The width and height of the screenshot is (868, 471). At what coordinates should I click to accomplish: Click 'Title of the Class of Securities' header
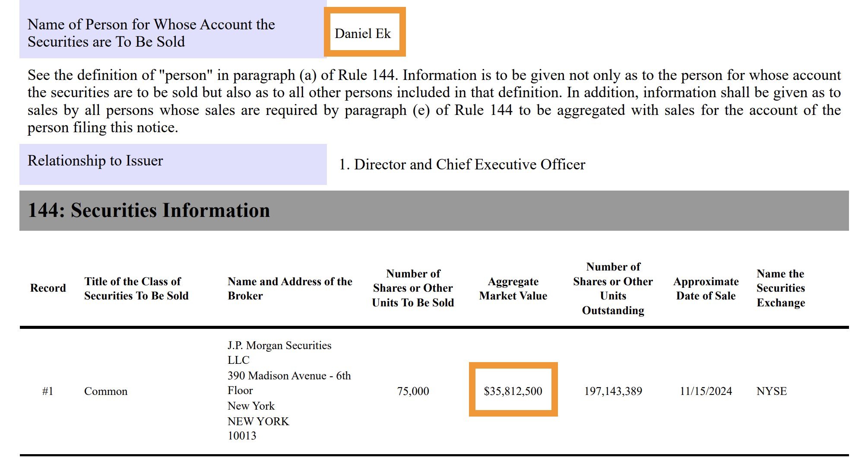[136, 288]
